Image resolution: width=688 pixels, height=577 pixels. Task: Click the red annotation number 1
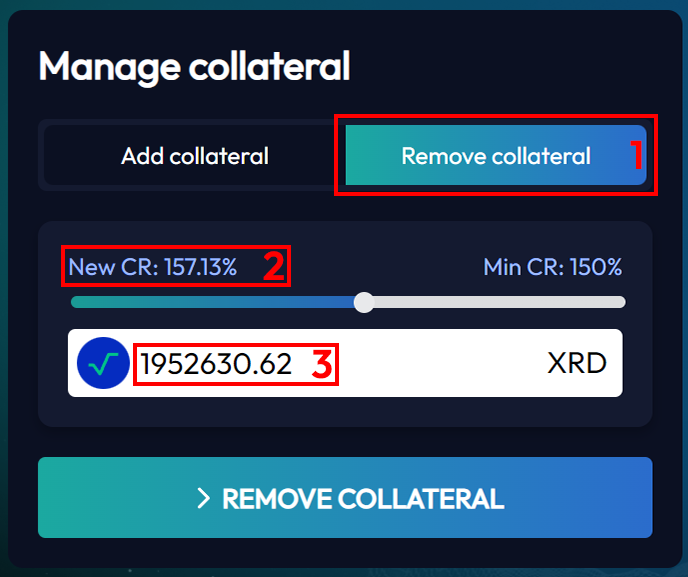click(637, 155)
